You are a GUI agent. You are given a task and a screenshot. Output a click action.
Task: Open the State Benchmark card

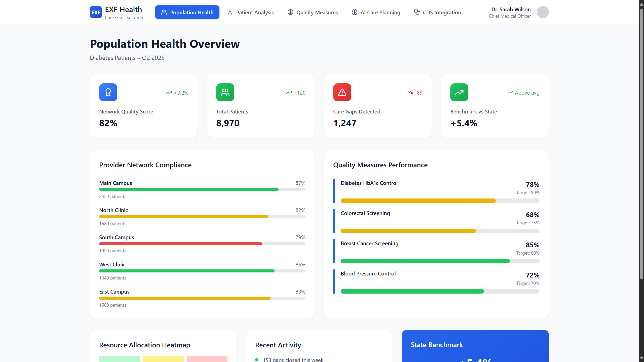(x=475, y=346)
